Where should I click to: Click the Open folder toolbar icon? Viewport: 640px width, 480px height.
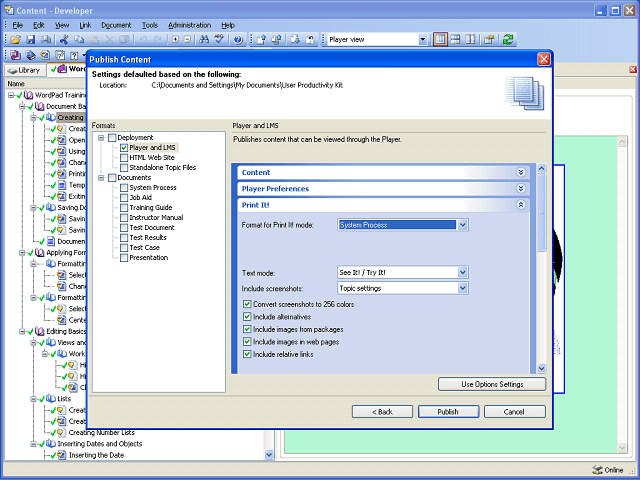point(16,40)
